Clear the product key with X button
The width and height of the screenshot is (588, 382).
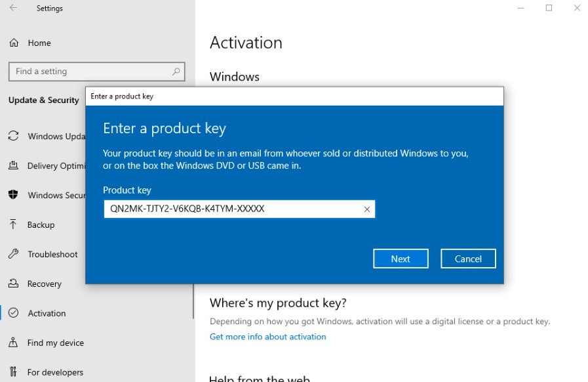(366, 209)
